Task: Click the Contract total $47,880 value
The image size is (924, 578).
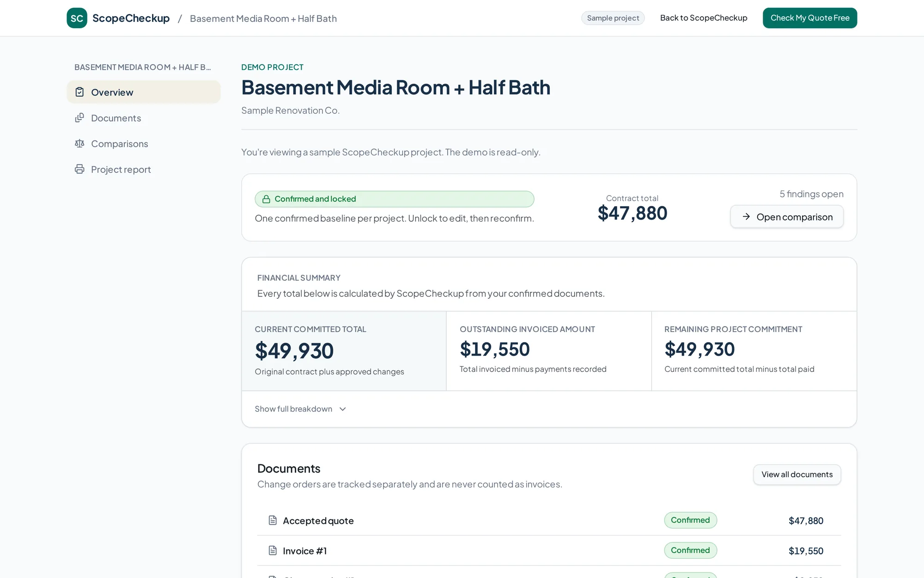Action: pos(632,213)
